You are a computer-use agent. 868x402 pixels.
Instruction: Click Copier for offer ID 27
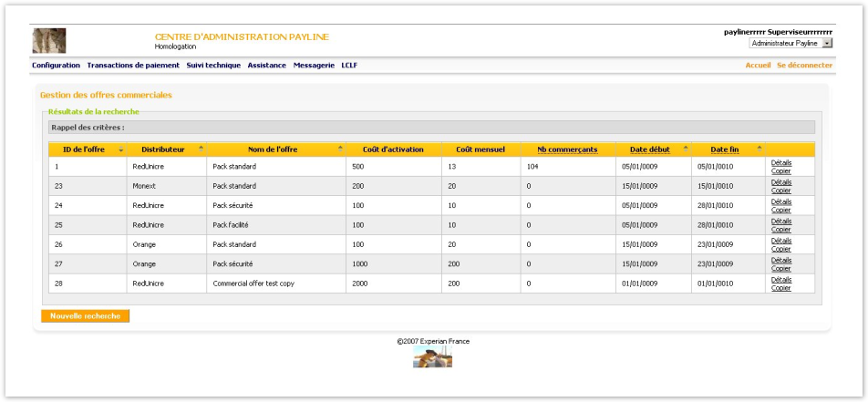(x=781, y=268)
